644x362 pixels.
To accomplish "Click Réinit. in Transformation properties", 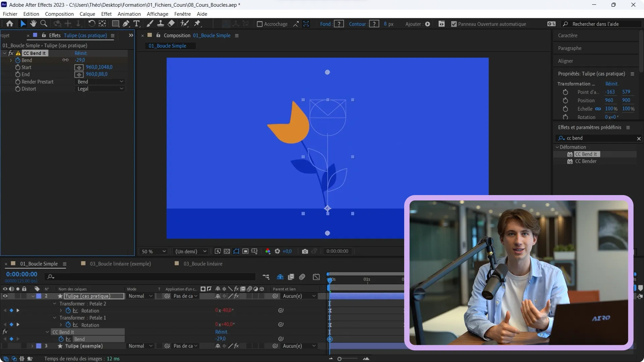I will [x=612, y=84].
